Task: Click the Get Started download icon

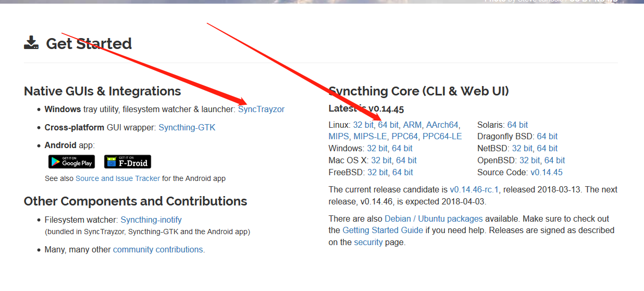Action: pyautogui.click(x=31, y=43)
